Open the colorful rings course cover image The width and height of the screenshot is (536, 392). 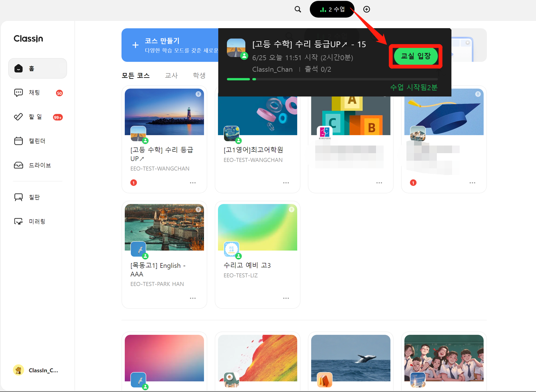click(x=258, y=116)
